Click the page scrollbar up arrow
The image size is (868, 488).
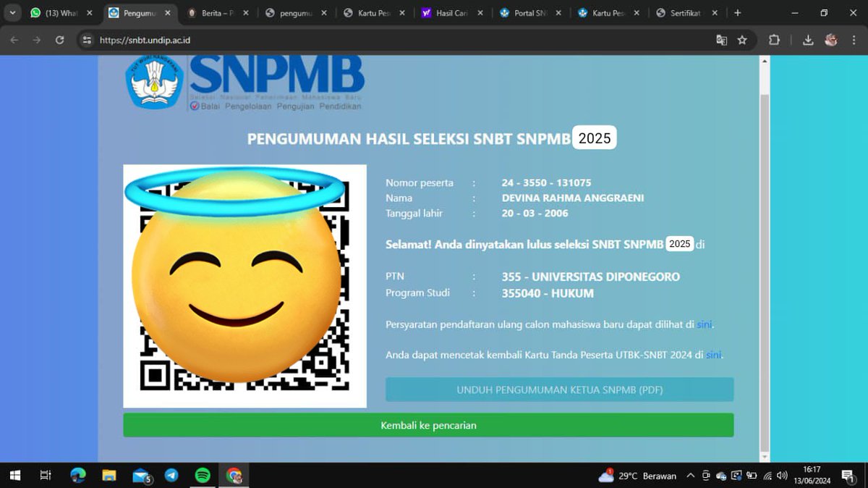[764, 62]
